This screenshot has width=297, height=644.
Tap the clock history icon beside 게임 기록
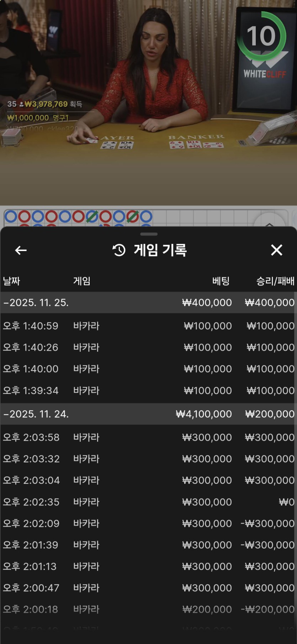point(119,250)
